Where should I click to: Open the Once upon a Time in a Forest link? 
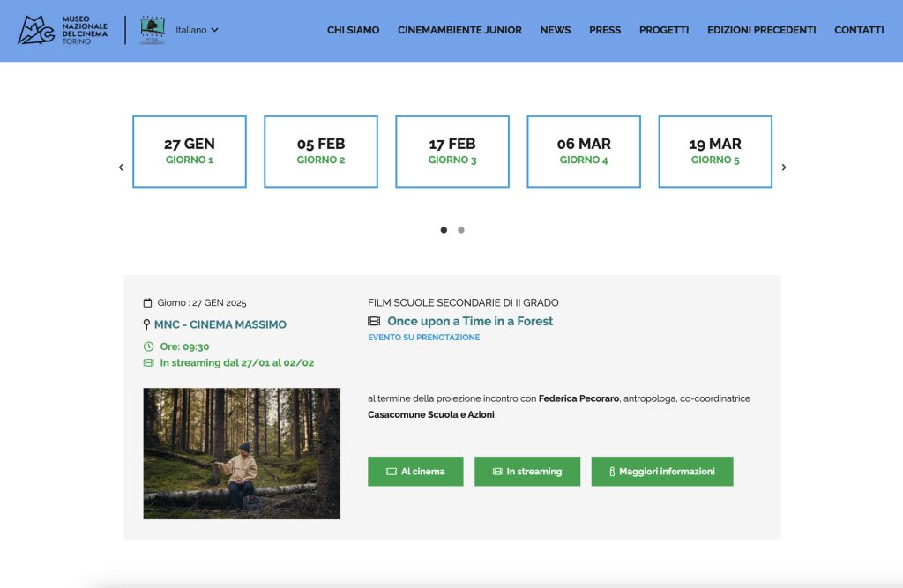click(470, 321)
